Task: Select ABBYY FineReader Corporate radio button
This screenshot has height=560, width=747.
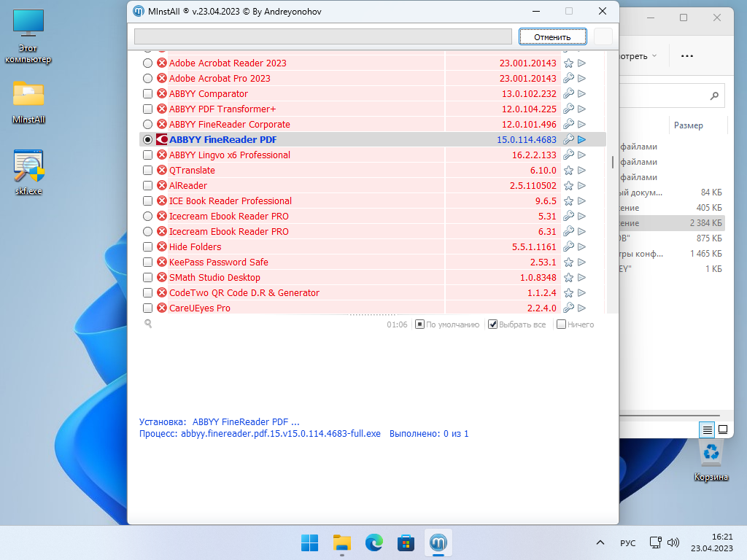Action: click(147, 124)
